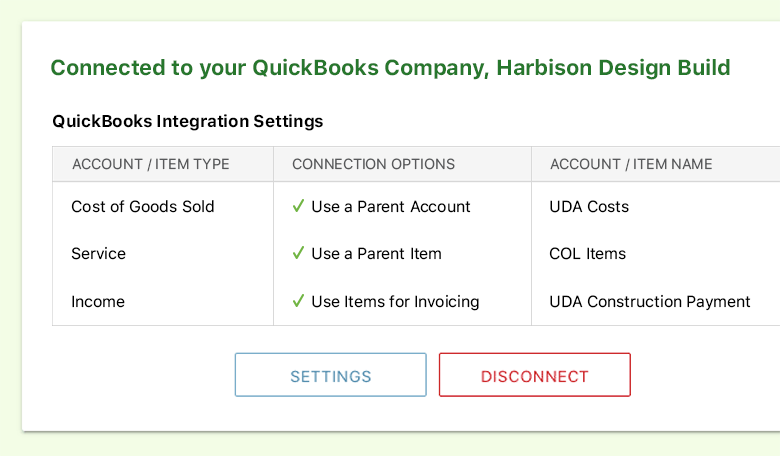Select the Connection Options column header
This screenshot has width=780, height=456.
(373, 164)
